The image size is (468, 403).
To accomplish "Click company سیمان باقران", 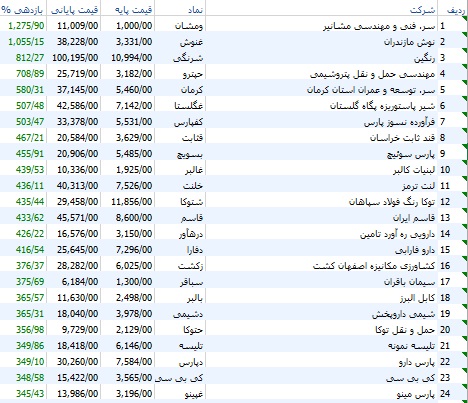I will (410, 282).
